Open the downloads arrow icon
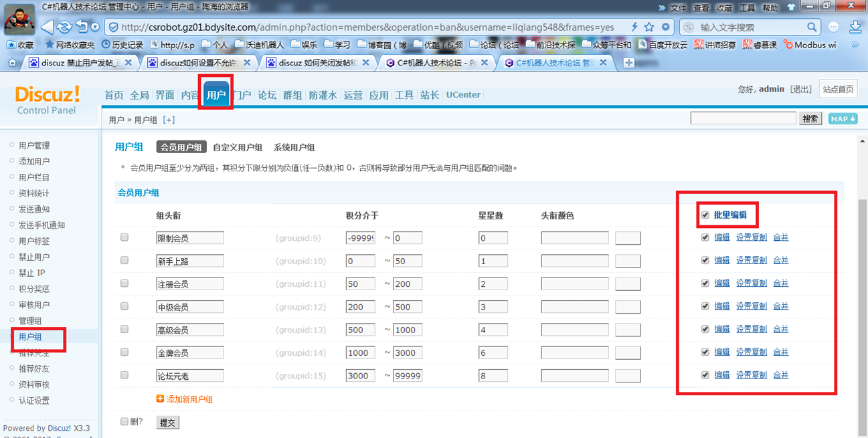The image size is (868, 438). (x=855, y=27)
